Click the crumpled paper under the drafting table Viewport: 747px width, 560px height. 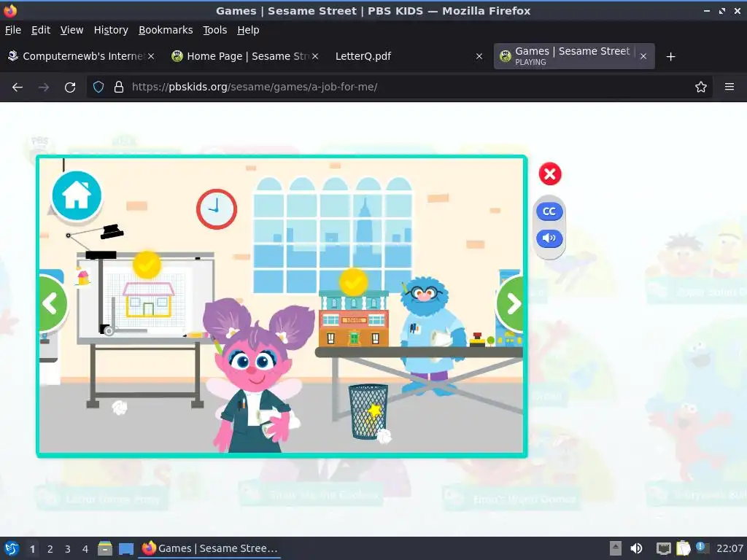pyautogui.click(x=119, y=408)
